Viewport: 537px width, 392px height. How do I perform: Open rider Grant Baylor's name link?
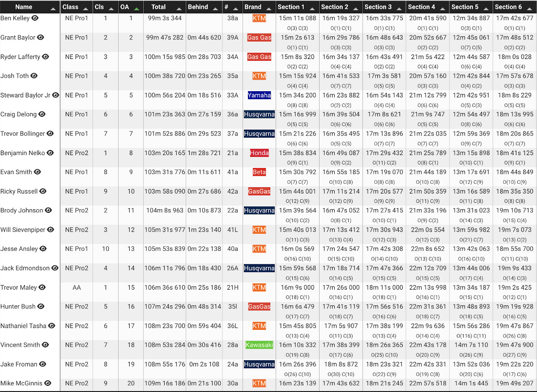17,38
